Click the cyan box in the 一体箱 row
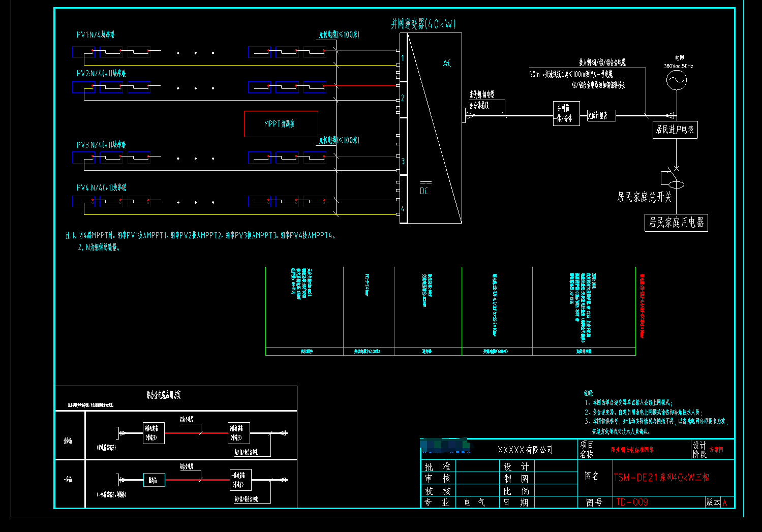The image size is (762, 532). click(x=154, y=480)
